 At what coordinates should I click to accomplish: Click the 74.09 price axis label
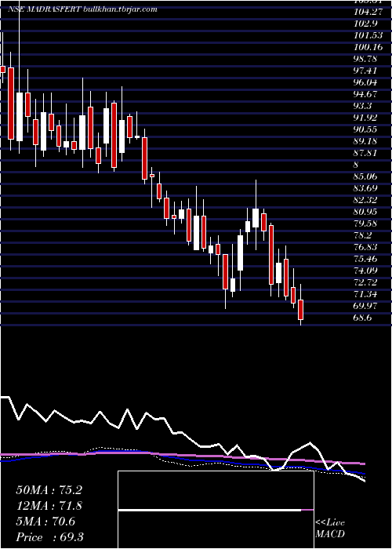pyautogui.click(x=365, y=271)
